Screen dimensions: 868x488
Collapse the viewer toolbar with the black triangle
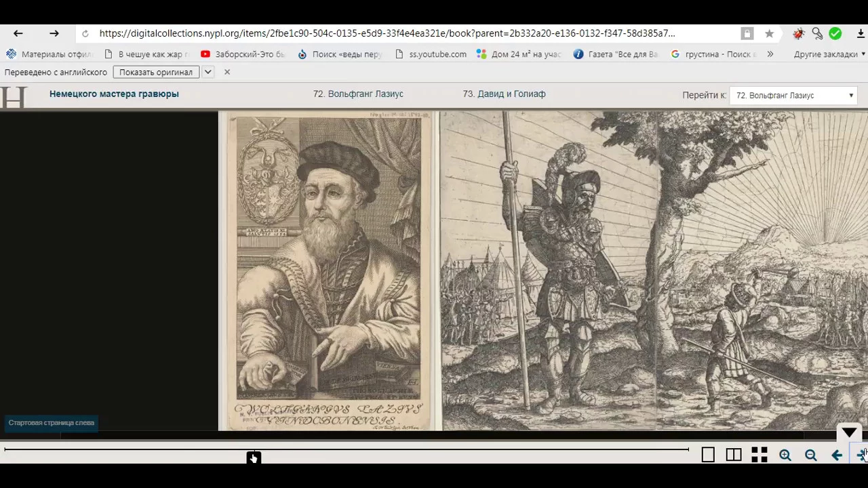pos(849,433)
